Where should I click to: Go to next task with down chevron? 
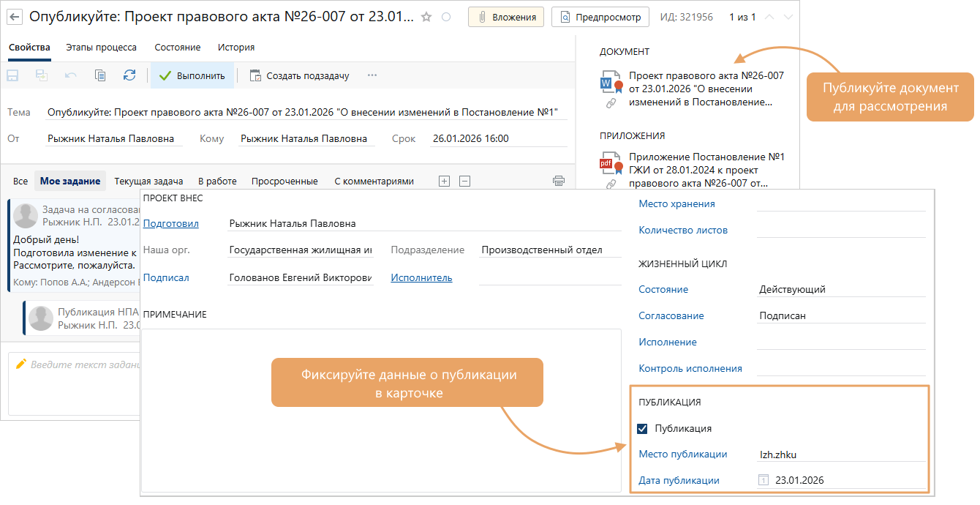pos(788,17)
